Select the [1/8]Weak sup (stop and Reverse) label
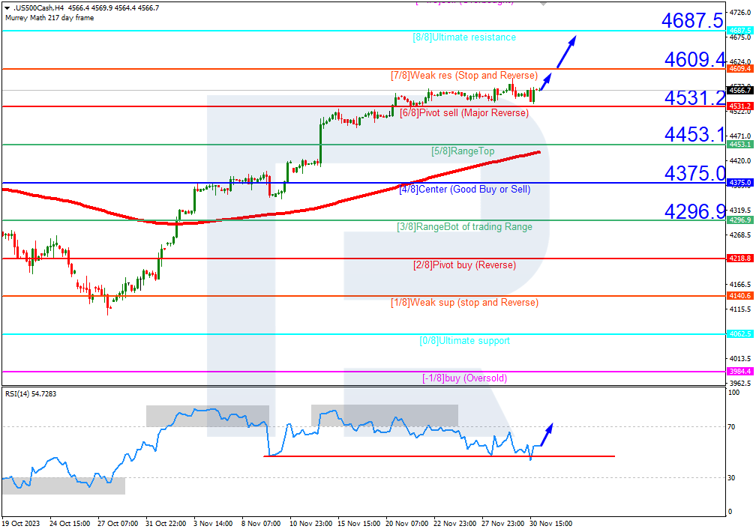Image resolution: width=756 pixels, height=532 pixels. (465, 303)
